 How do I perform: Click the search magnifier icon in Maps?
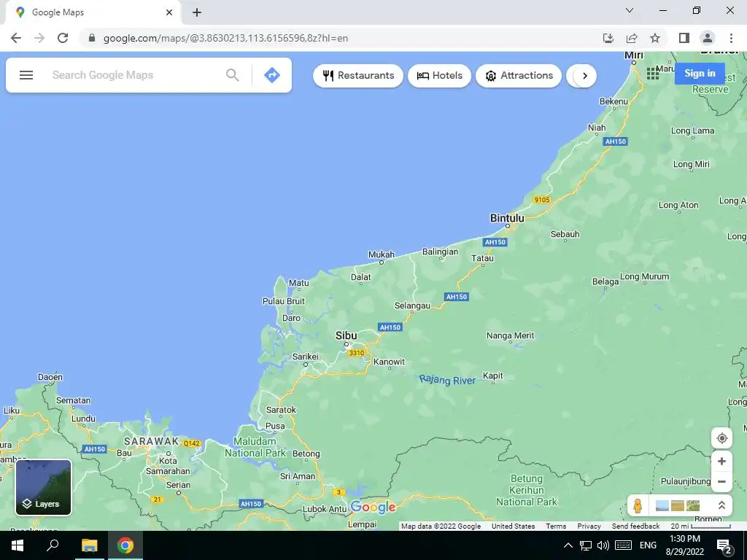coord(233,75)
